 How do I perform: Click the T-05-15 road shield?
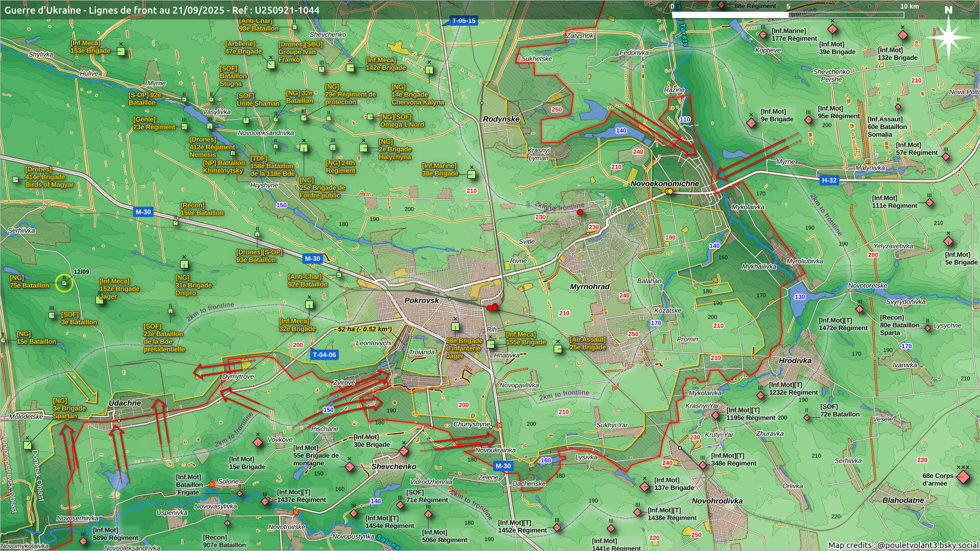(x=463, y=21)
